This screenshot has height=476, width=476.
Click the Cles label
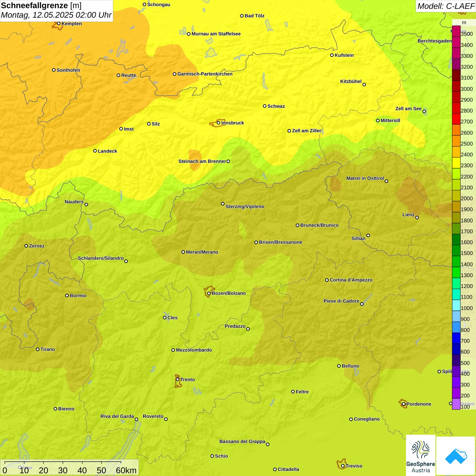coord(172,318)
